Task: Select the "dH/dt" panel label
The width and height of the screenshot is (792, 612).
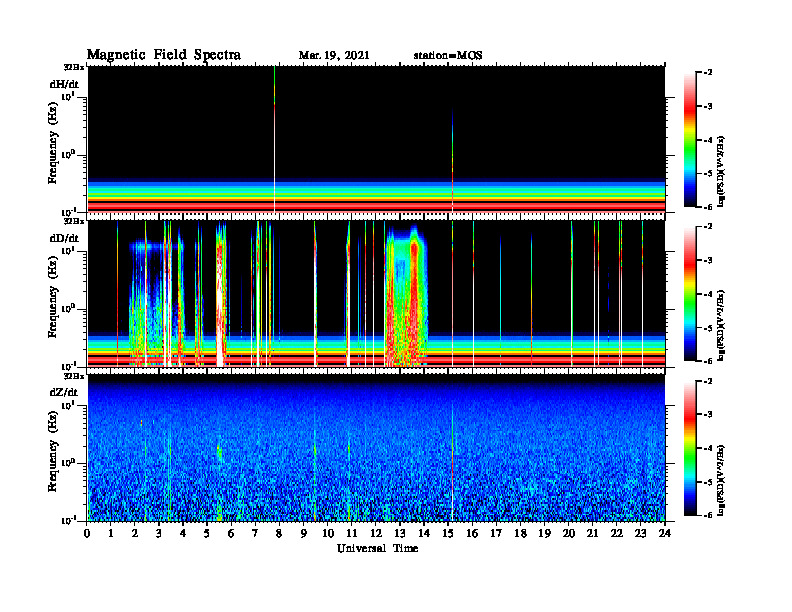Action: tap(64, 84)
